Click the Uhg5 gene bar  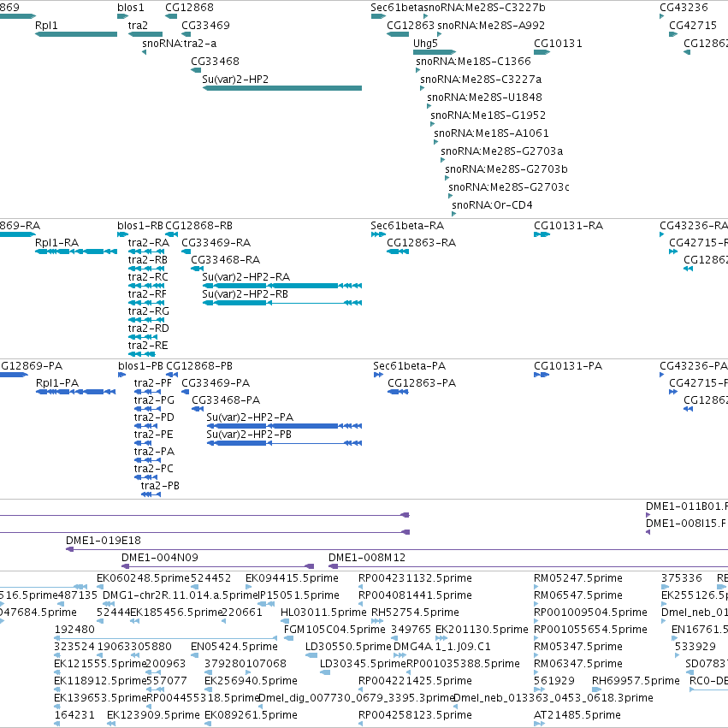(x=435, y=52)
